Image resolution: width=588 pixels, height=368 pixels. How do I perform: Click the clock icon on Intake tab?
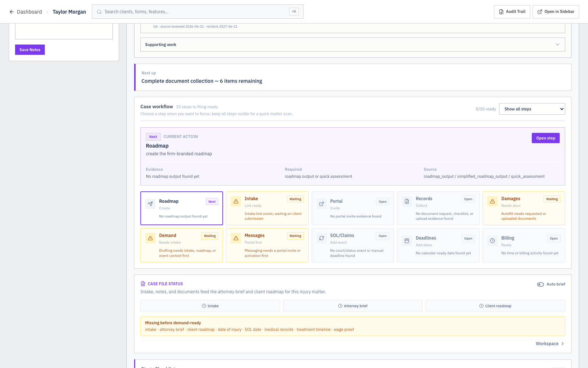(204, 306)
